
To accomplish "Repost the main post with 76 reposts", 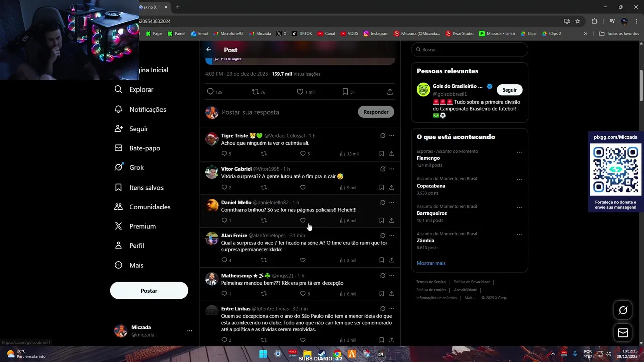I will tap(255, 92).
